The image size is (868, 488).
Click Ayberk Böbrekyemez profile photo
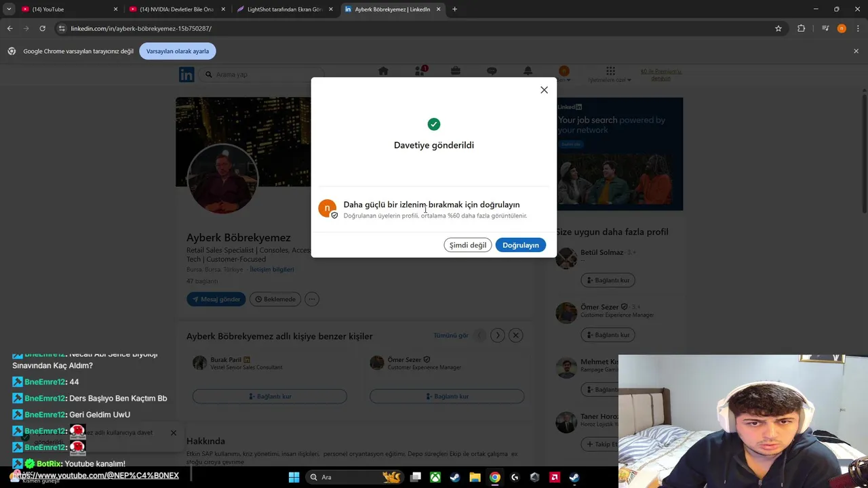[x=222, y=179]
